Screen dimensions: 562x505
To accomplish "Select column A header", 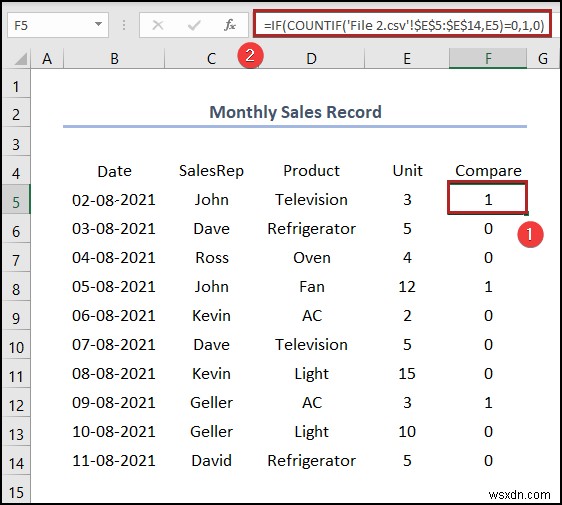I will tap(47, 58).
